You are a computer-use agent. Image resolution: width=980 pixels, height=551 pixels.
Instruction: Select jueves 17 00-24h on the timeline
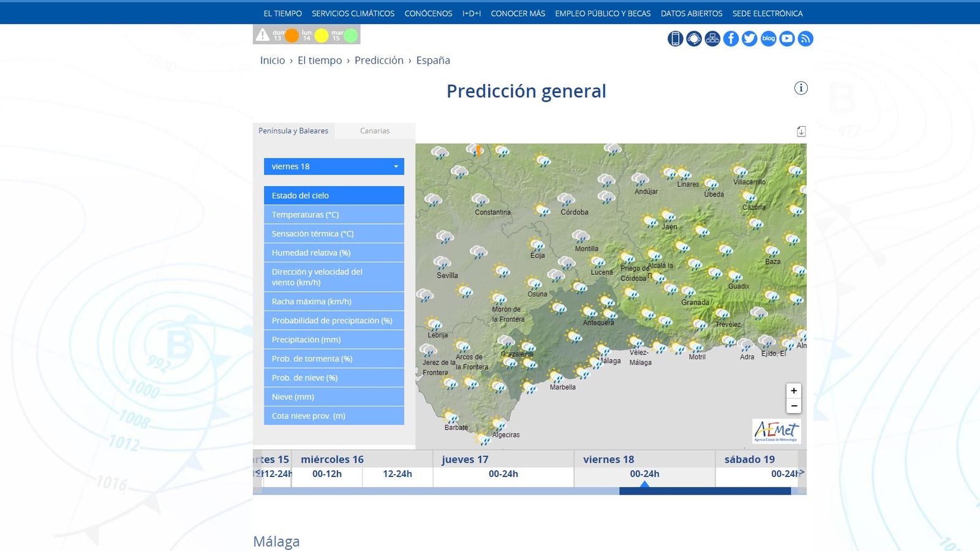click(503, 473)
